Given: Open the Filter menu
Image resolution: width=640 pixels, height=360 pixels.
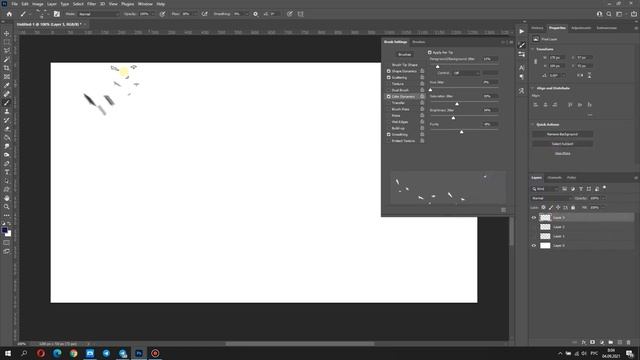Looking at the screenshot, I should 91,4.
